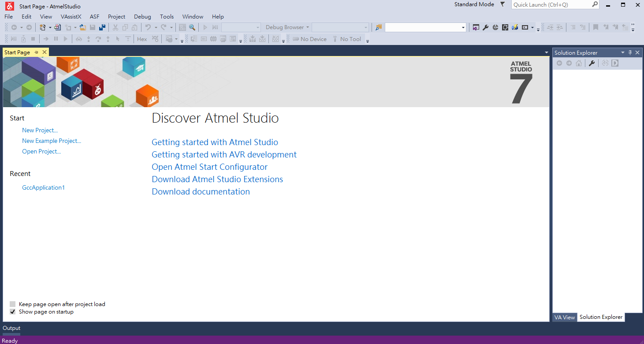Click the Standard Mode label
The height and width of the screenshot is (344, 644).
[474, 4]
